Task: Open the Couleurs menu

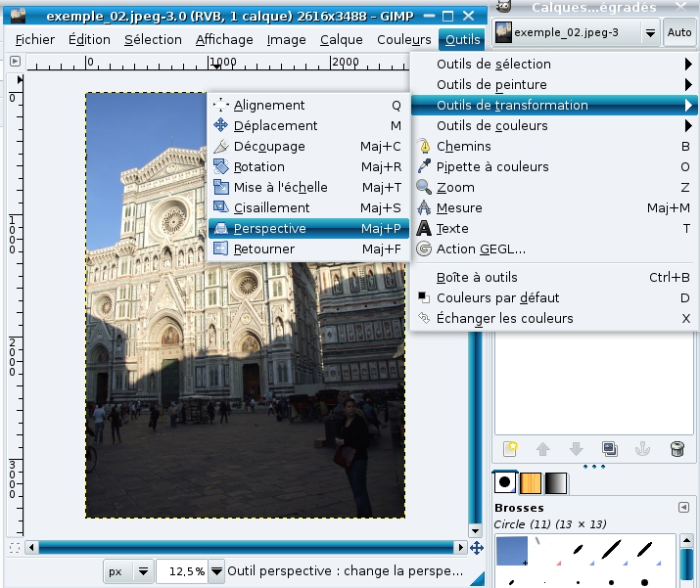Action: (404, 40)
